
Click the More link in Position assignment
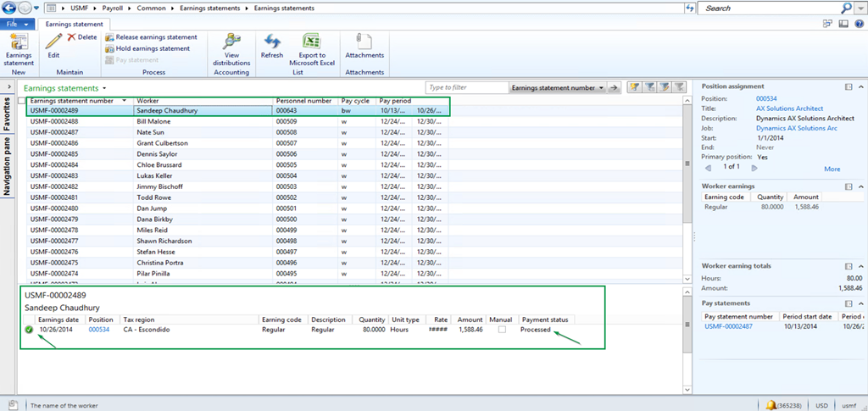point(832,169)
